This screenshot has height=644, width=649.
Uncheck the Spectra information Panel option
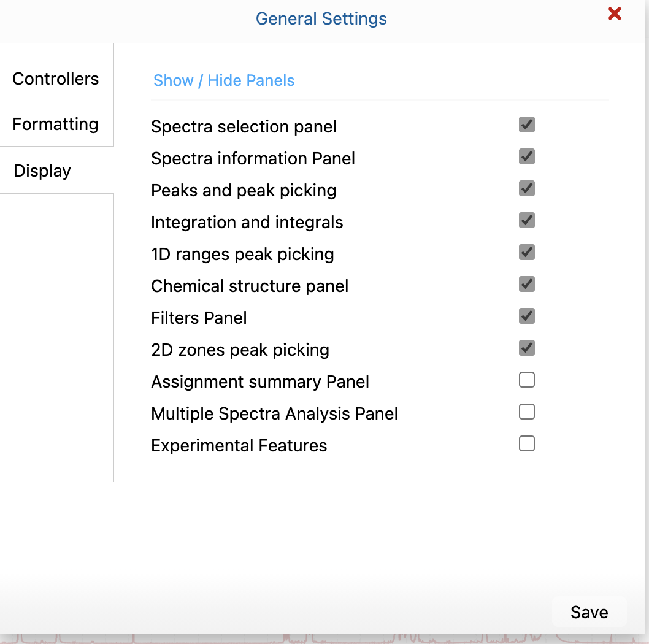526,156
